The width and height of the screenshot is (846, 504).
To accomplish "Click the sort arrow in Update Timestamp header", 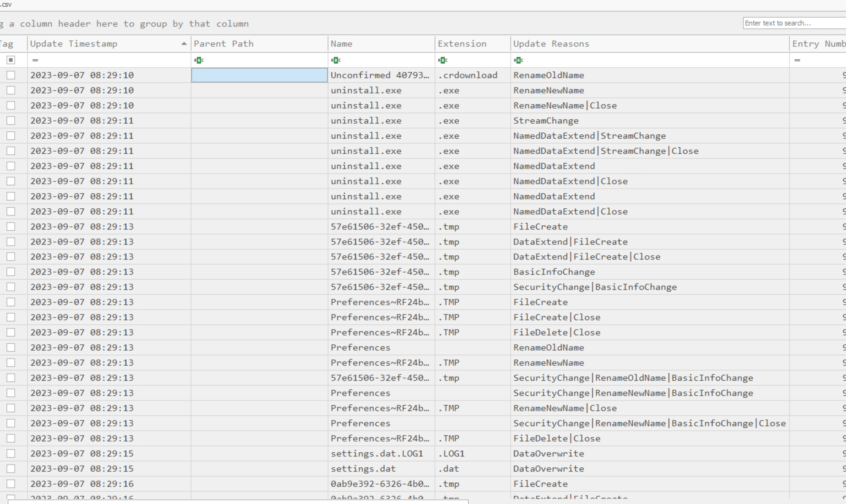I will click(x=184, y=43).
